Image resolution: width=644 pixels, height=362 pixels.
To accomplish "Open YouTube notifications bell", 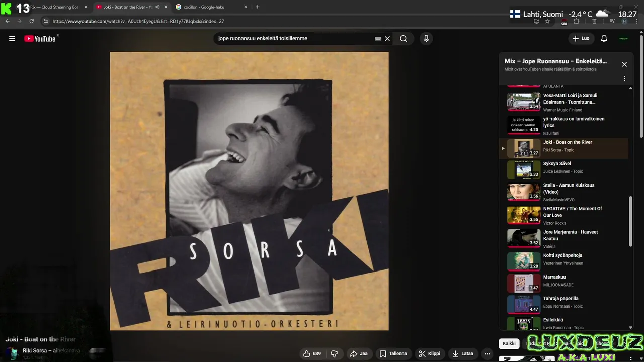I will coord(604,39).
